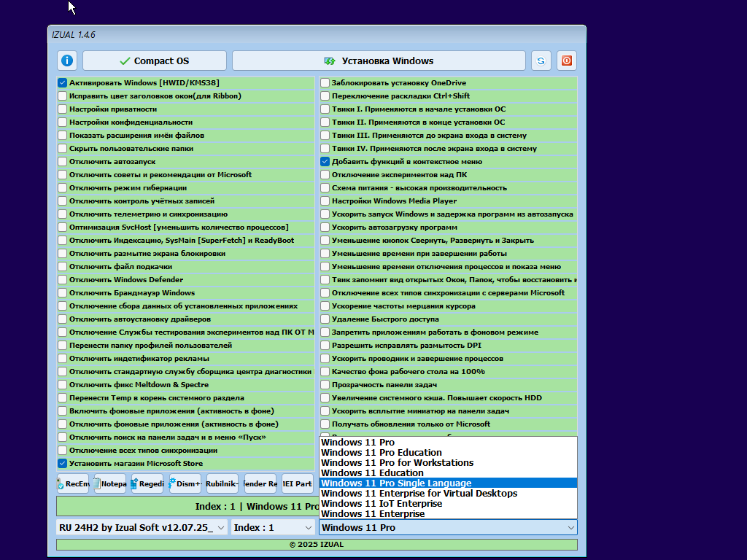Open the Regedit tool button

click(147, 483)
